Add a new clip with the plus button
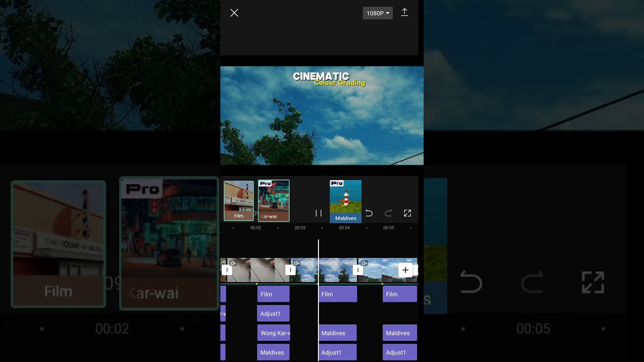The image size is (644, 362). (x=406, y=270)
